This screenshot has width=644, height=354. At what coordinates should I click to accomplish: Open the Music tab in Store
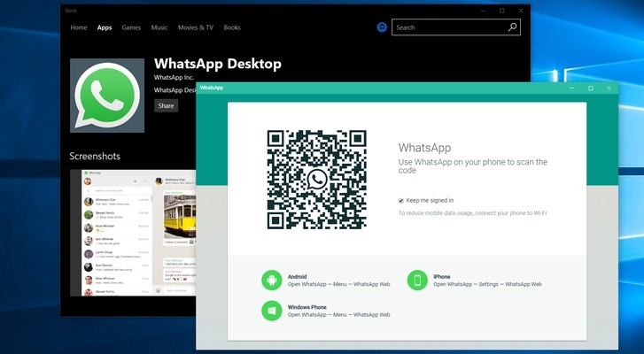[159, 27]
